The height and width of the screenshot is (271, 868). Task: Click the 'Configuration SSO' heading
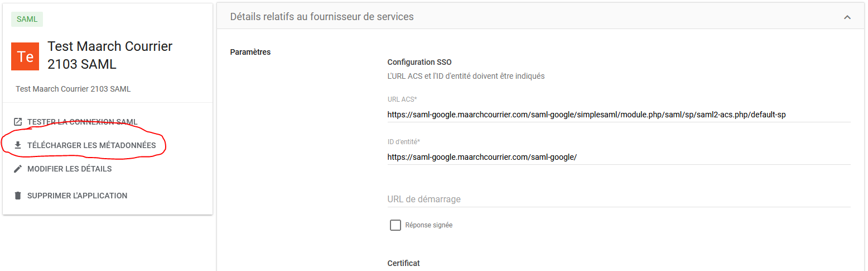click(419, 62)
